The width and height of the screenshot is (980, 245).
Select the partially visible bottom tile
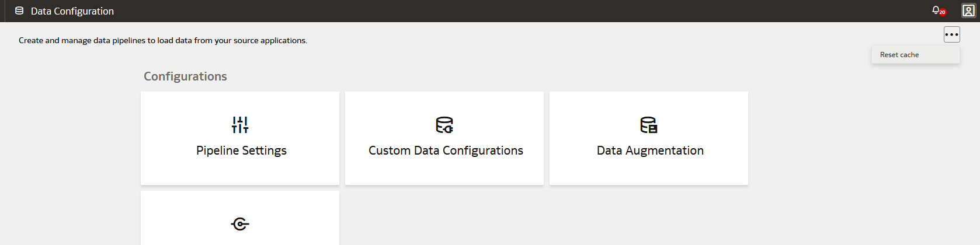click(240, 218)
